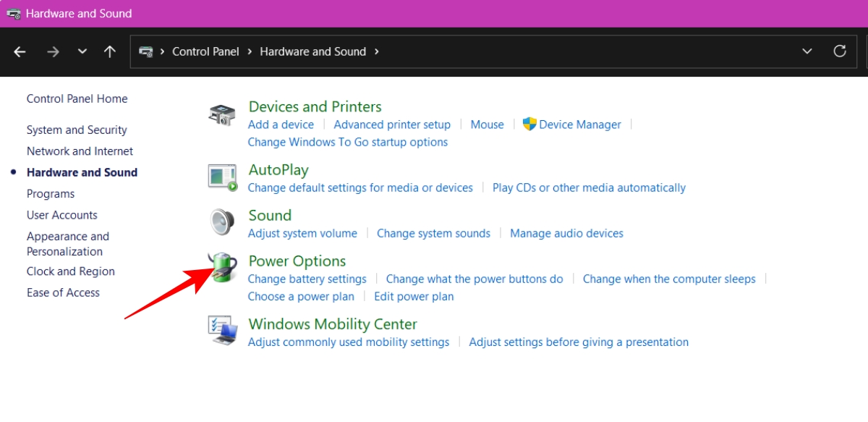The width and height of the screenshot is (868, 422).
Task: Expand chevron after Hardware and Sound breadcrumb
Action: click(x=376, y=51)
